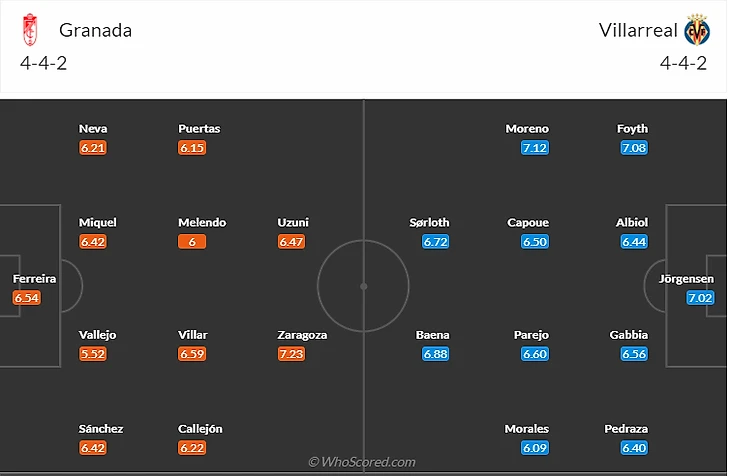This screenshot has width=730, height=476.
Task: Click the WhoScored.com watermark link
Action: pyautogui.click(x=362, y=462)
